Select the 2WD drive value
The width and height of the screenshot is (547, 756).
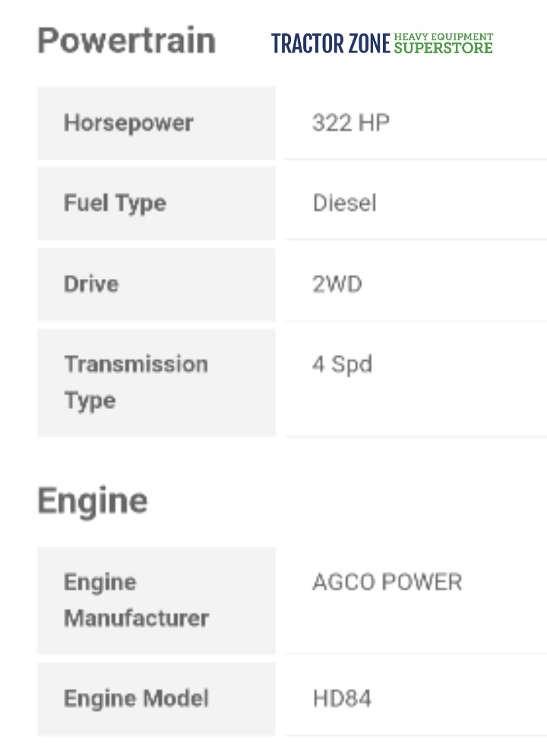click(x=337, y=284)
